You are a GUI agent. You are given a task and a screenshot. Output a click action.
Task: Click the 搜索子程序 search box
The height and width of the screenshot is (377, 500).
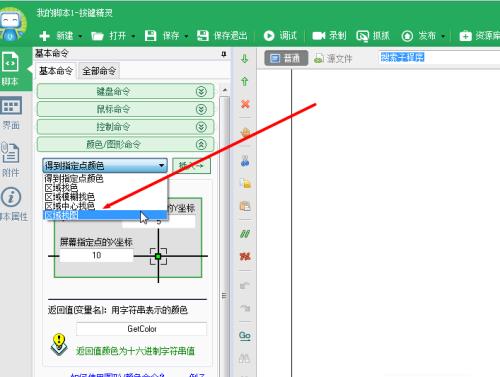point(439,57)
